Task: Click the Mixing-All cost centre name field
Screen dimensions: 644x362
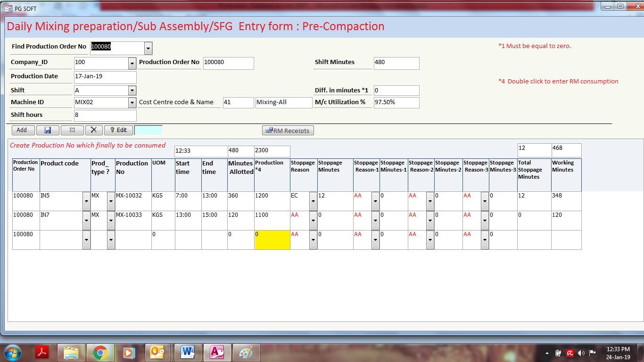Action: [x=284, y=103]
